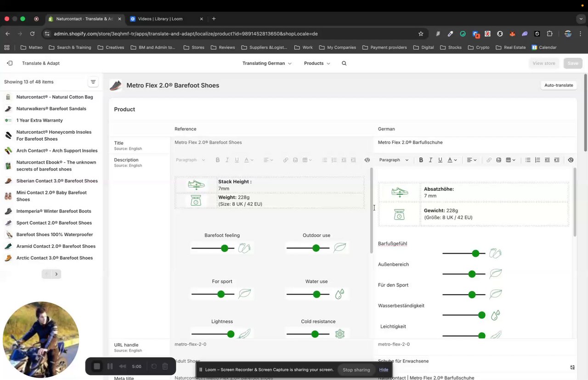Switch to the Videos | Library | Loom tab
Screen dimensions: 588x380
167,19
